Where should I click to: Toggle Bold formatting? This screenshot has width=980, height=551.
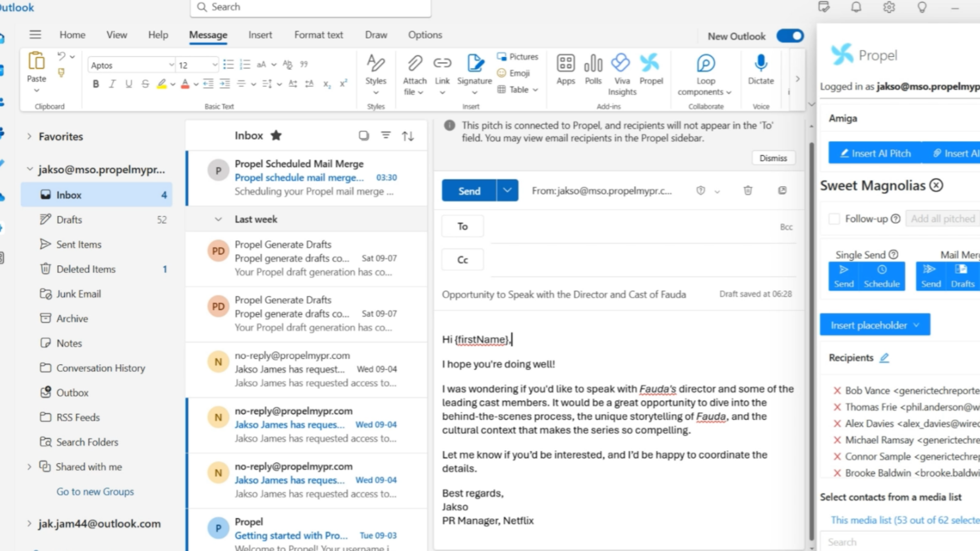coord(95,84)
